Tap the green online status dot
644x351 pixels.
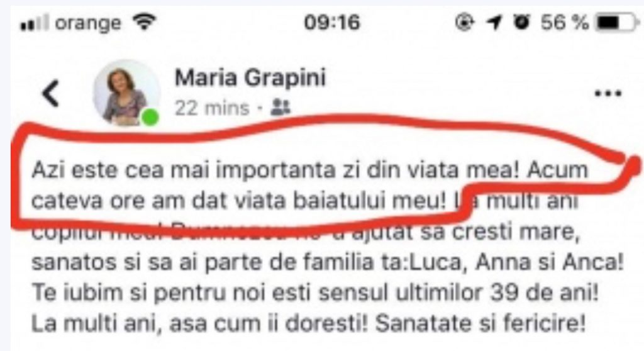(150, 118)
